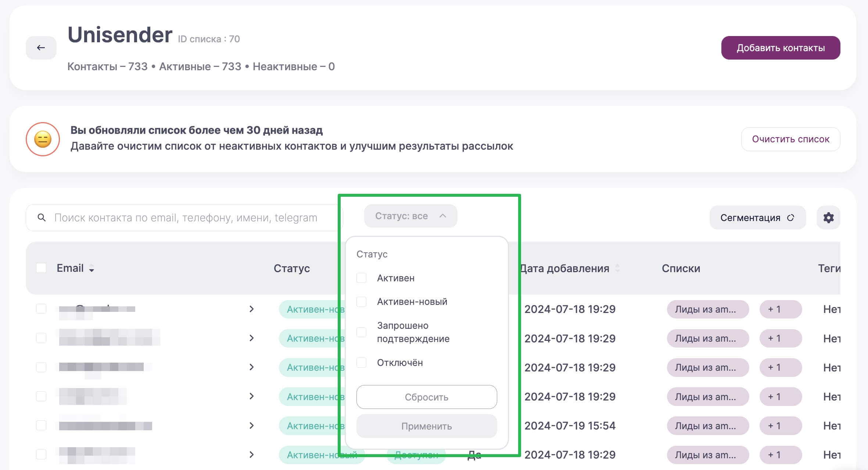The image size is (868, 470).
Task: Open table settings gear icon
Action: (x=828, y=218)
